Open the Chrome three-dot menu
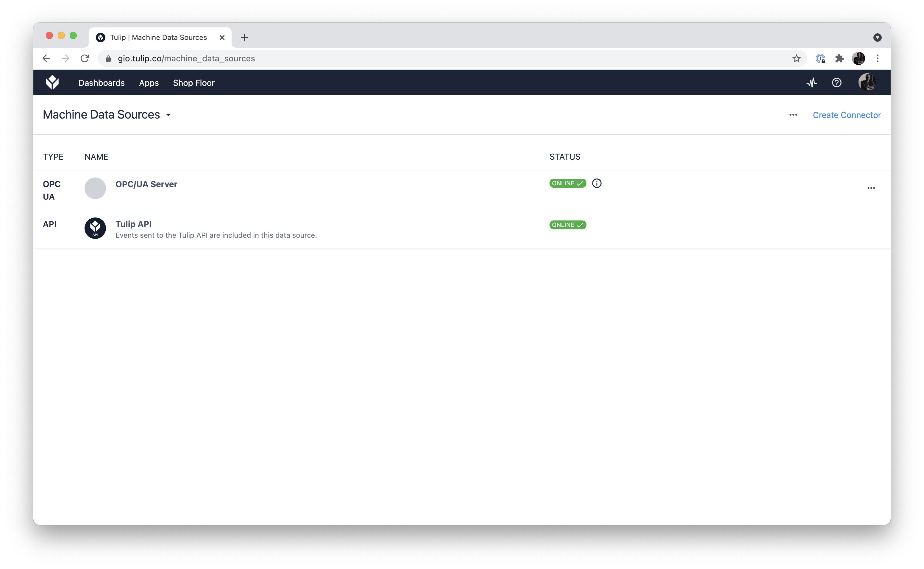This screenshot has height=569, width=924. coord(877,58)
